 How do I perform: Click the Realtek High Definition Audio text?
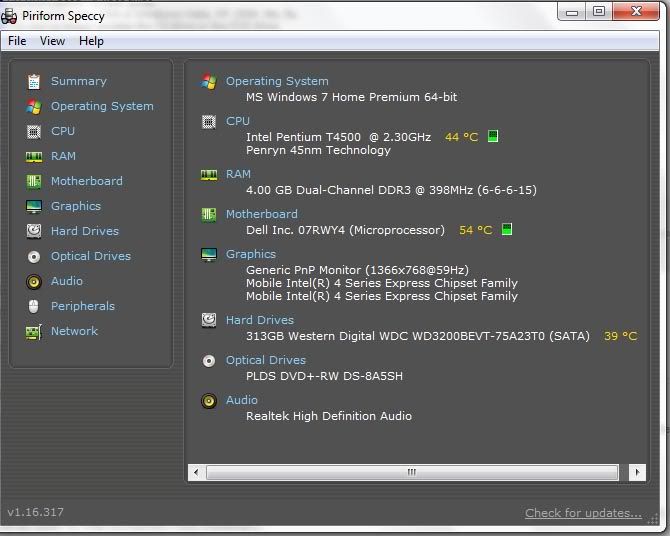coord(329,416)
